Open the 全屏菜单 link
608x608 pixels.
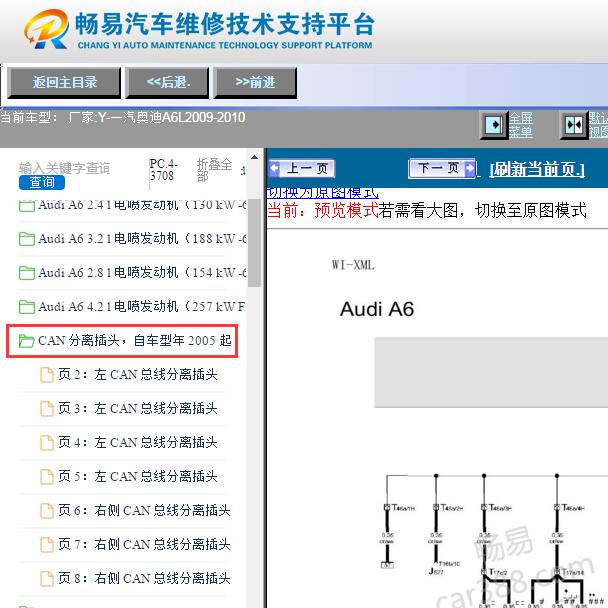520,125
